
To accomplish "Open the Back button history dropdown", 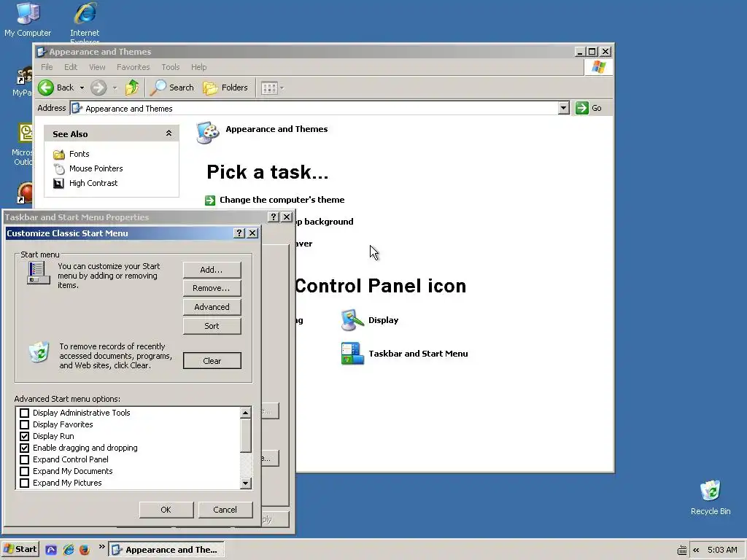I will click(82, 87).
